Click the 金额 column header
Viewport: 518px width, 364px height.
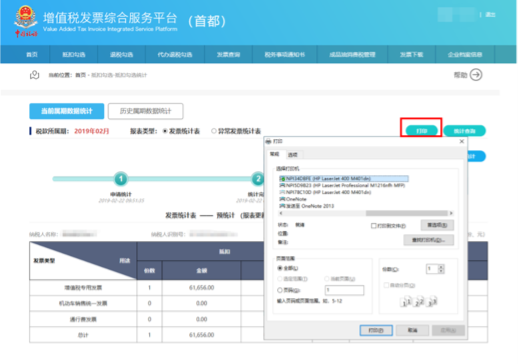pyautogui.click(x=202, y=271)
